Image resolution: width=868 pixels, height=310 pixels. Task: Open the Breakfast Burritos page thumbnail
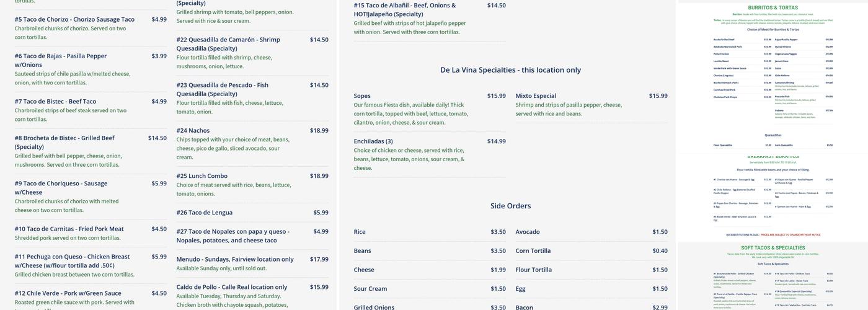(773, 195)
